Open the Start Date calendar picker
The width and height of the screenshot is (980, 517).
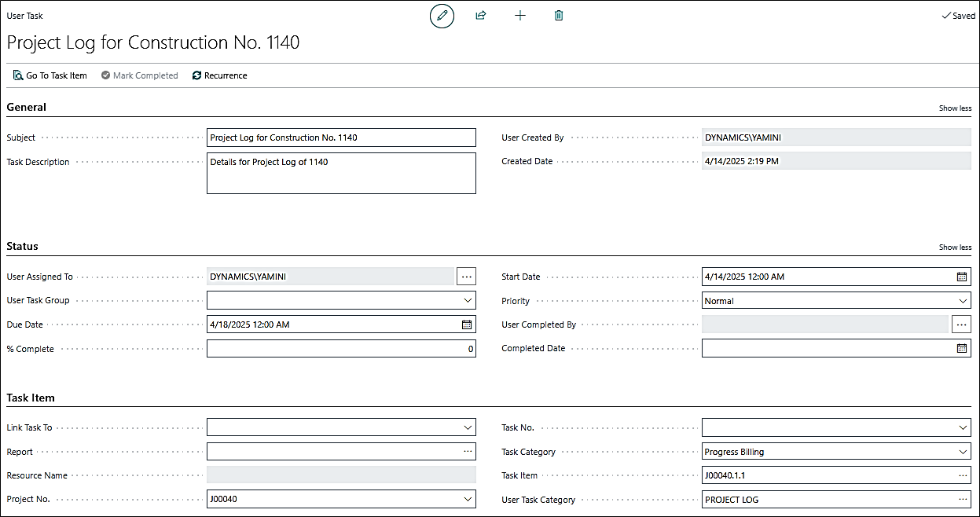click(x=962, y=277)
